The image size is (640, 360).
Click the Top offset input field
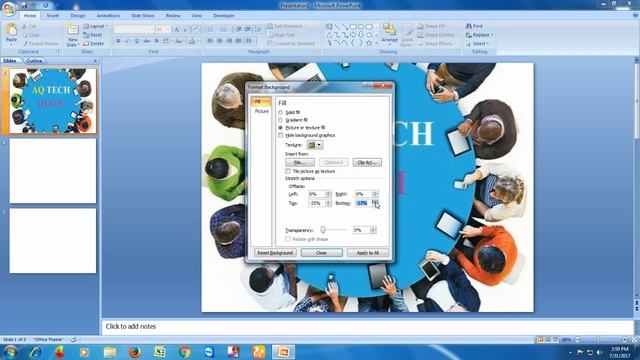(x=317, y=203)
